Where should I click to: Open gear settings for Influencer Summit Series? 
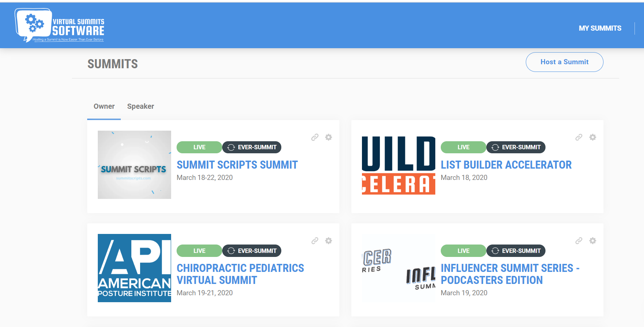pos(593,241)
